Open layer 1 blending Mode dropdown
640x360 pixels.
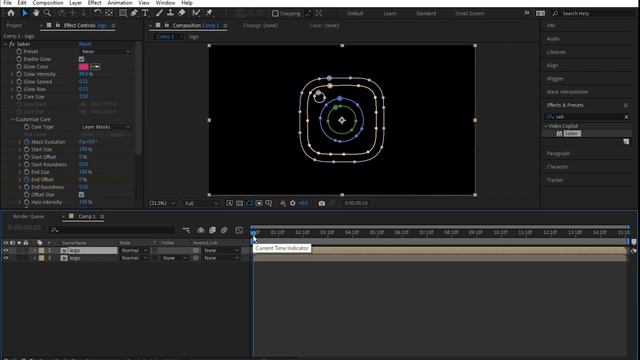(134, 251)
